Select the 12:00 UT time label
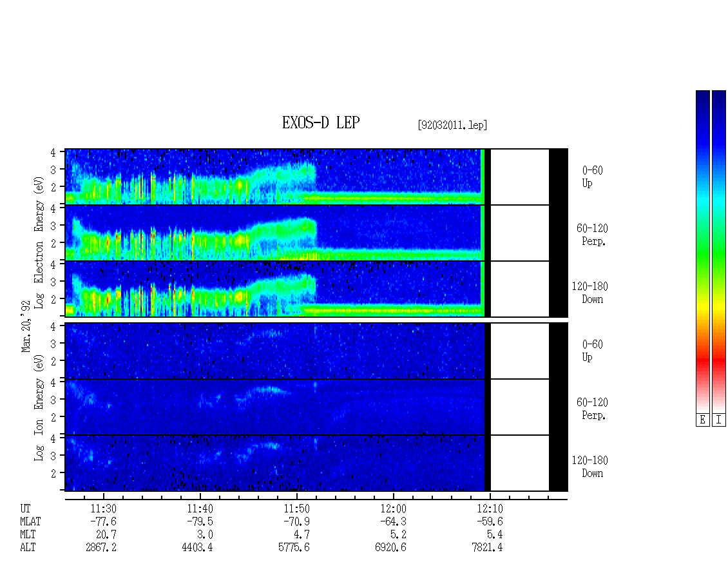Viewport: 728px width, 564px height. click(x=393, y=509)
